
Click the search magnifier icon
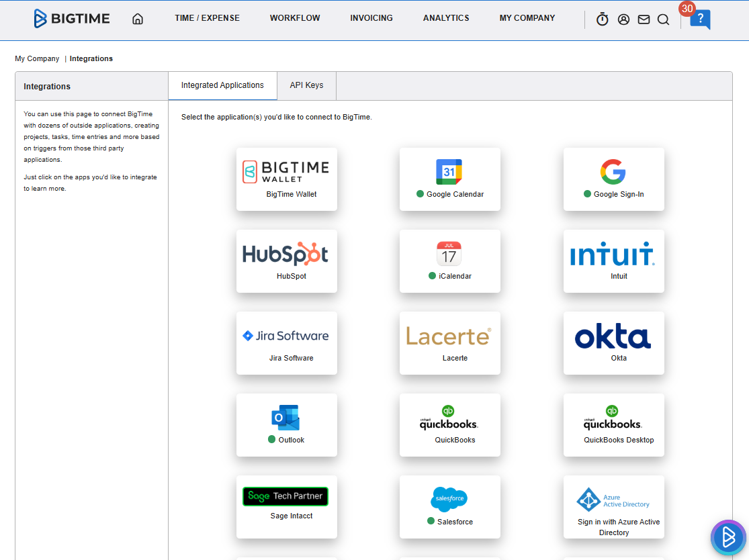point(664,19)
